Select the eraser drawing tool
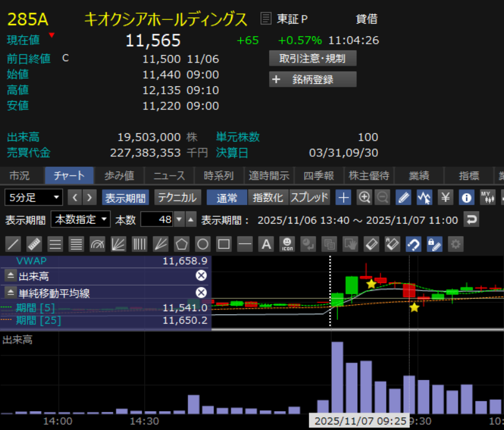The width and height of the screenshot is (504, 430). 371,244
